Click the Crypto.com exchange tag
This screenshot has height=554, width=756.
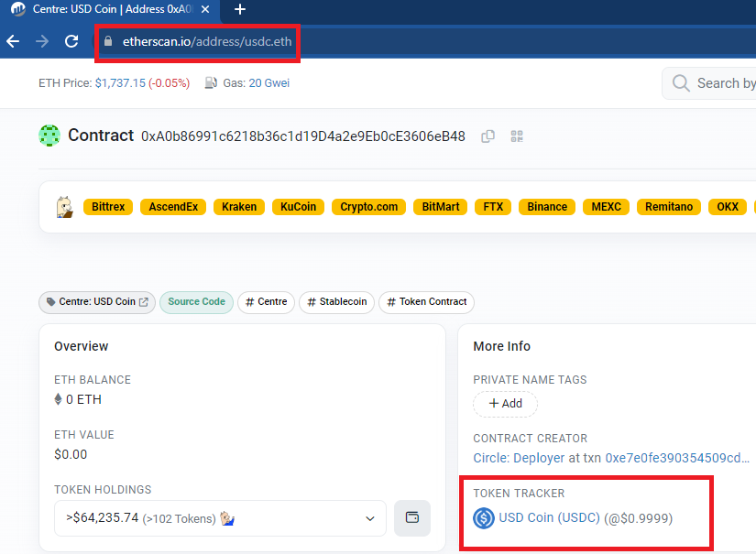click(x=369, y=207)
